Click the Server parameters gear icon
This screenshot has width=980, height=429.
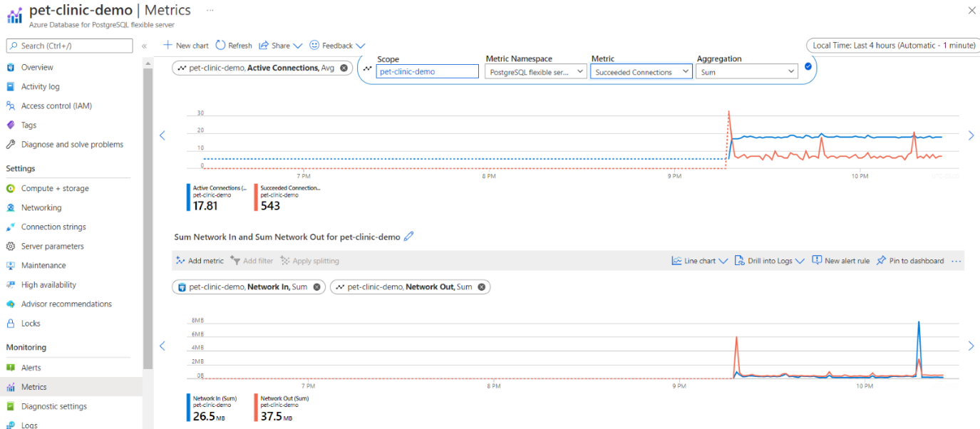11,247
